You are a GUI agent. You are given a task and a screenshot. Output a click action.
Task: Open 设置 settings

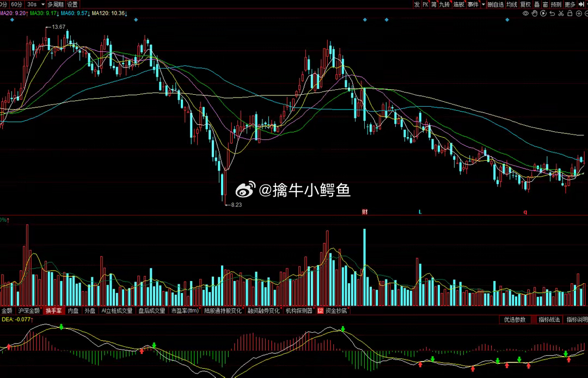point(72,4)
